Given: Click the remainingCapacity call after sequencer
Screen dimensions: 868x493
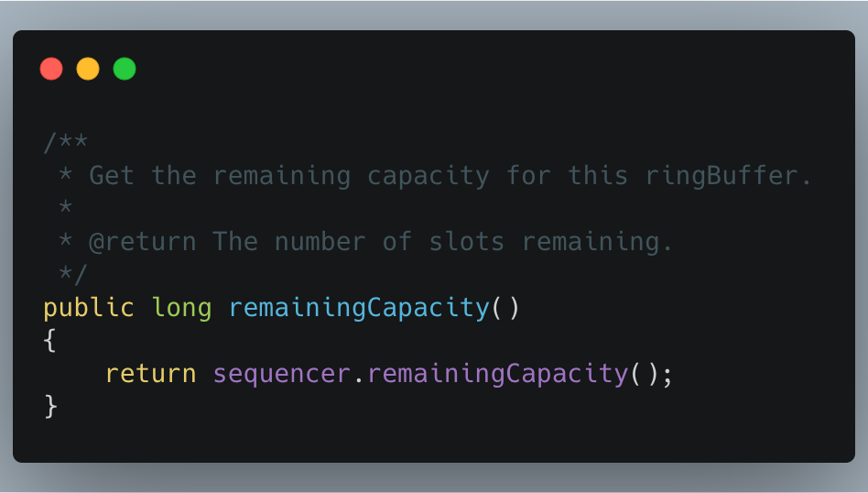Looking at the screenshot, I should pyautogui.click(x=497, y=374).
